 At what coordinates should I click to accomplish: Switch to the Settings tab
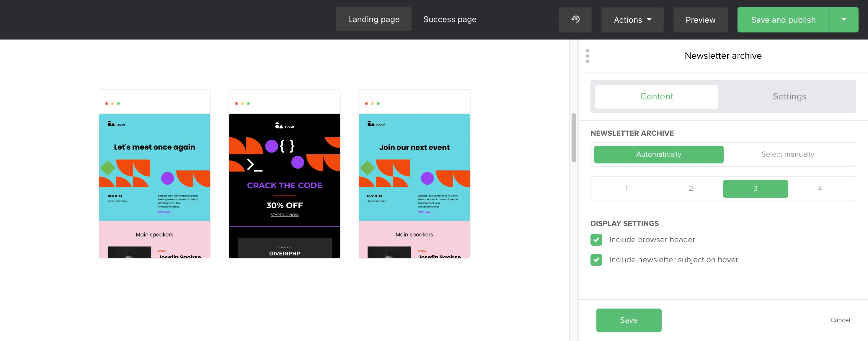[789, 97]
